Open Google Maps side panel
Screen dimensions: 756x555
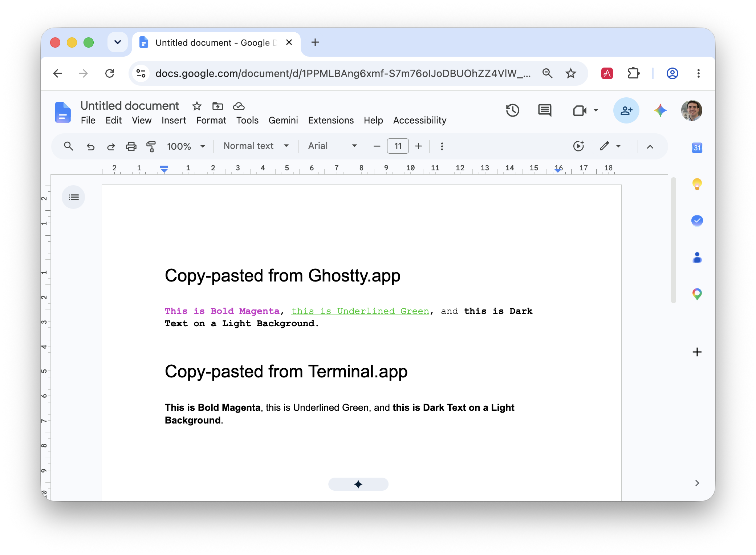point(697,293)
